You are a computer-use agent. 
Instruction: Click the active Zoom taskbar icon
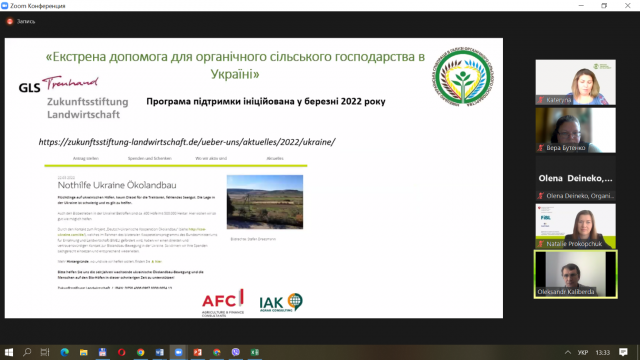click(x=178, y=352)
